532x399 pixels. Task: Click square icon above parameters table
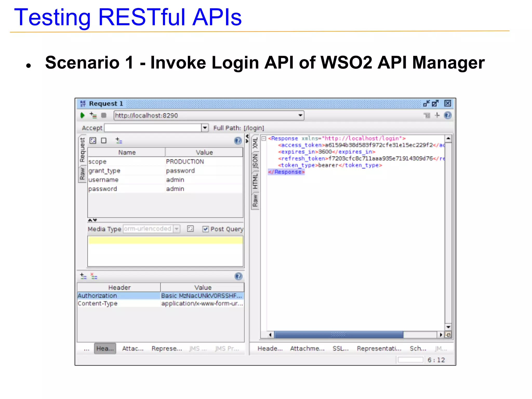click(104, 141)
